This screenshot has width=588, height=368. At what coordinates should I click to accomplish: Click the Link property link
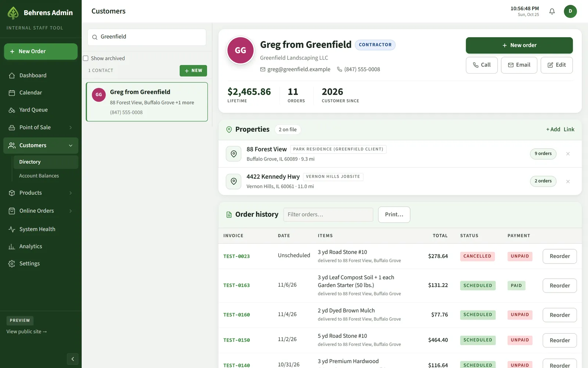569,130
